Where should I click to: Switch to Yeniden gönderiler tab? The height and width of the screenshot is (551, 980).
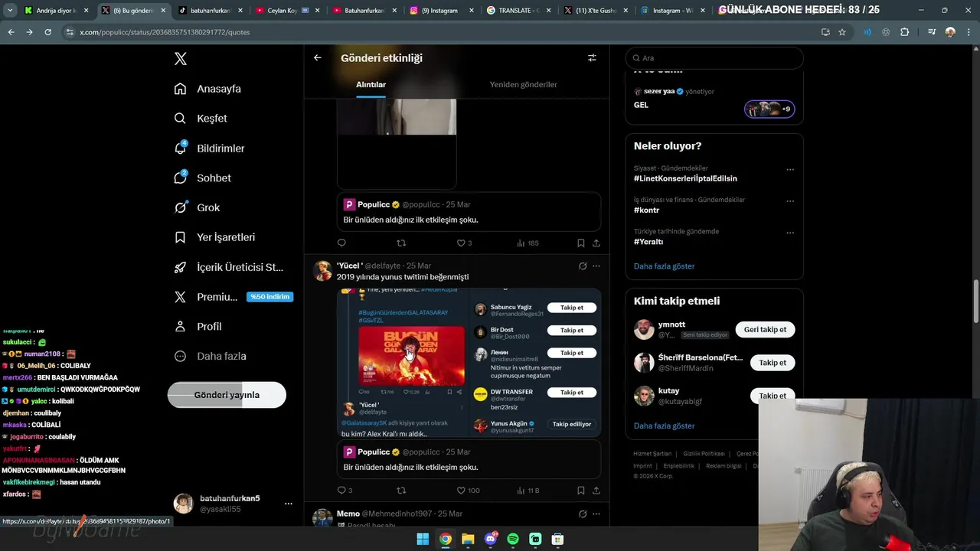(x=524, y=84)
